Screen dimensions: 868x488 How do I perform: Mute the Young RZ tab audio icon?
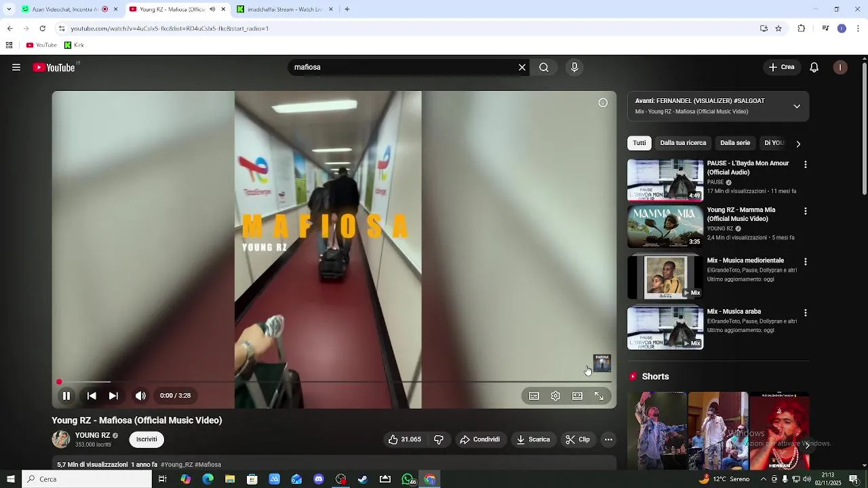(212, 9)
